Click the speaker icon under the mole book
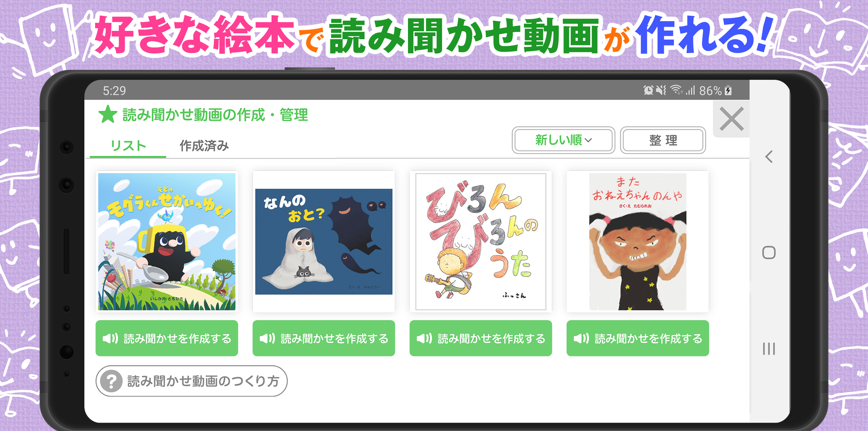Viewport: 868px width, 431px height. point(110,338)
